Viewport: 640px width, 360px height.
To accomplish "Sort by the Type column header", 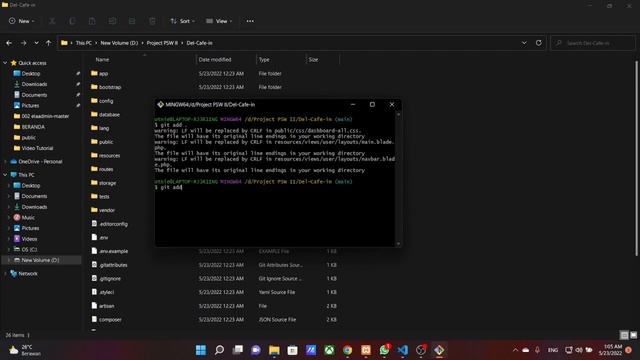I will (264, 60).
